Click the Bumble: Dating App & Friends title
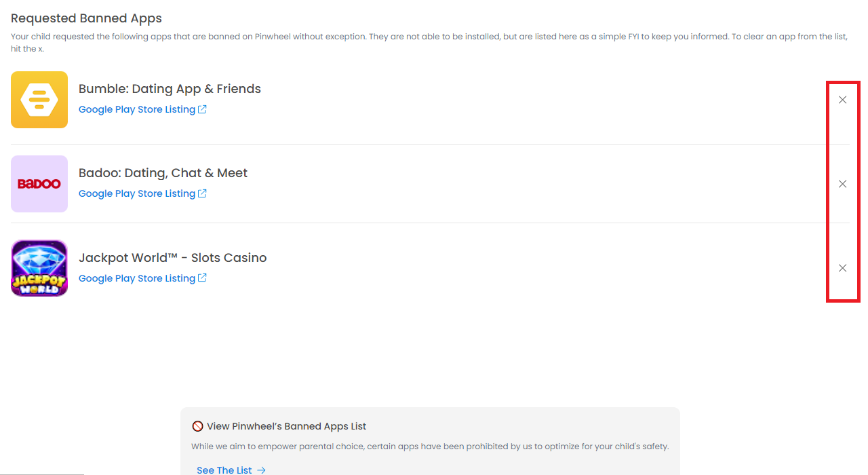The width and height of the screenshot is (868, 475). click(170, 89)
